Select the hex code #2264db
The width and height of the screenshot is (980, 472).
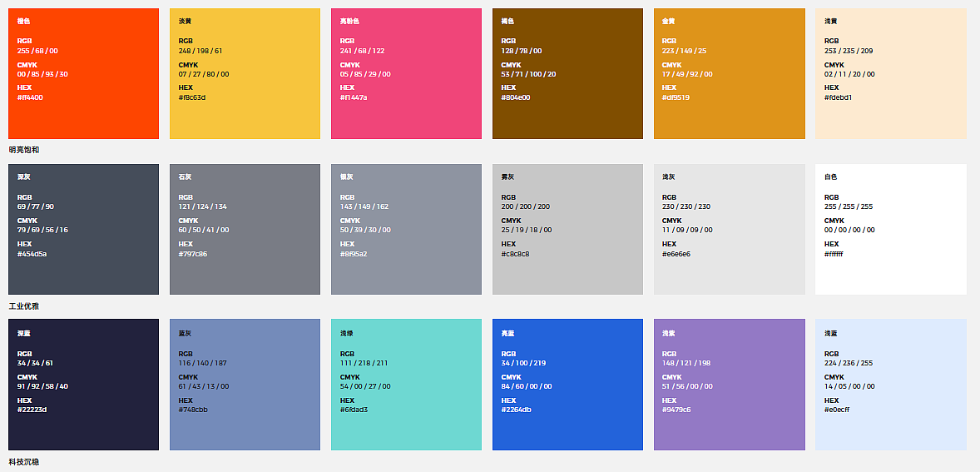tap(517, 410)
